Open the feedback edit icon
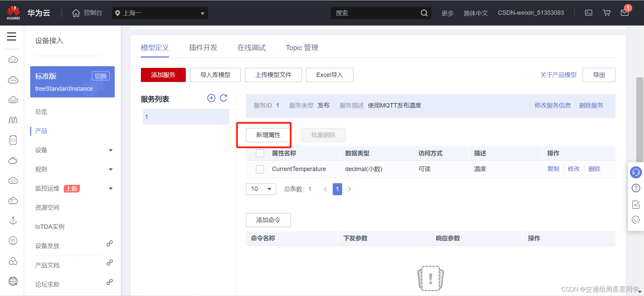 tap(636, 204)
